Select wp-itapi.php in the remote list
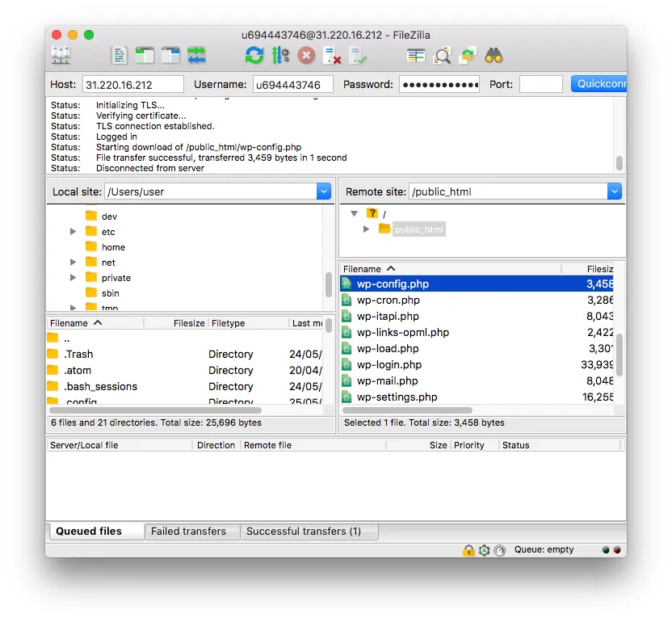The height and width of the screenshot is (622, 672). 477,317
